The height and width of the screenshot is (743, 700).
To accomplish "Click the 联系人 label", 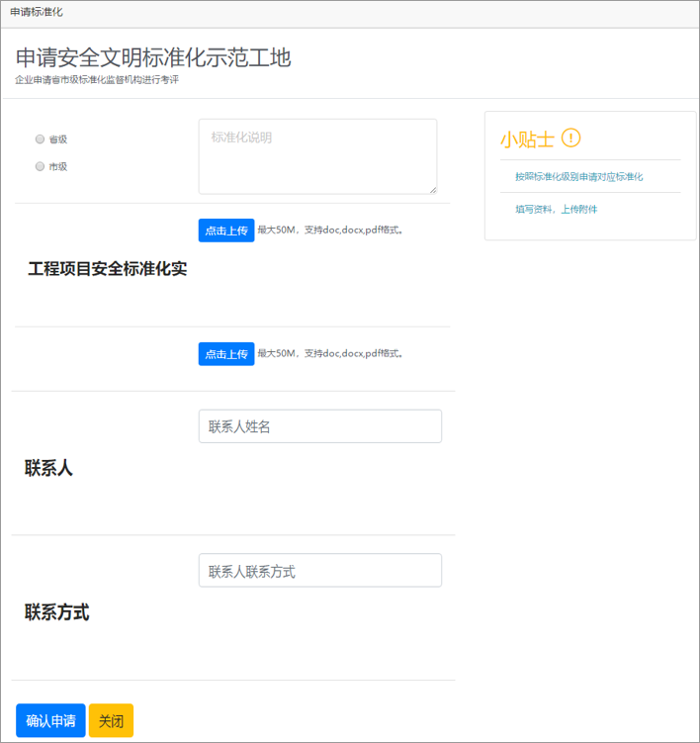I will coord(48,468).
